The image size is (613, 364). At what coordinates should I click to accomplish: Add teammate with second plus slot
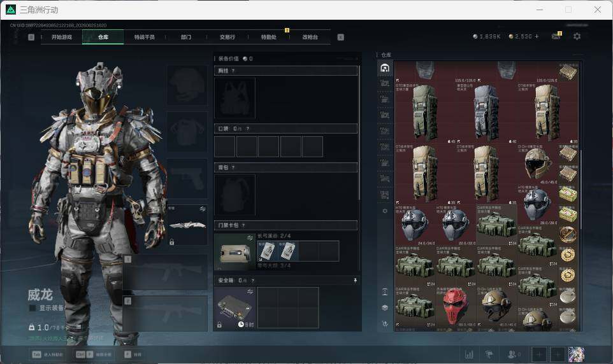coord(558,354)
